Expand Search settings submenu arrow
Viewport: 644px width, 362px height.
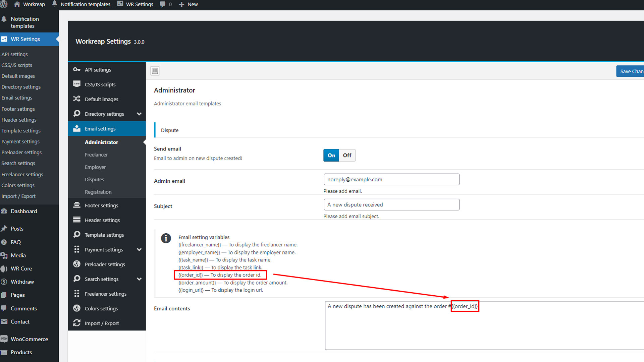click(x=139, y=279)
